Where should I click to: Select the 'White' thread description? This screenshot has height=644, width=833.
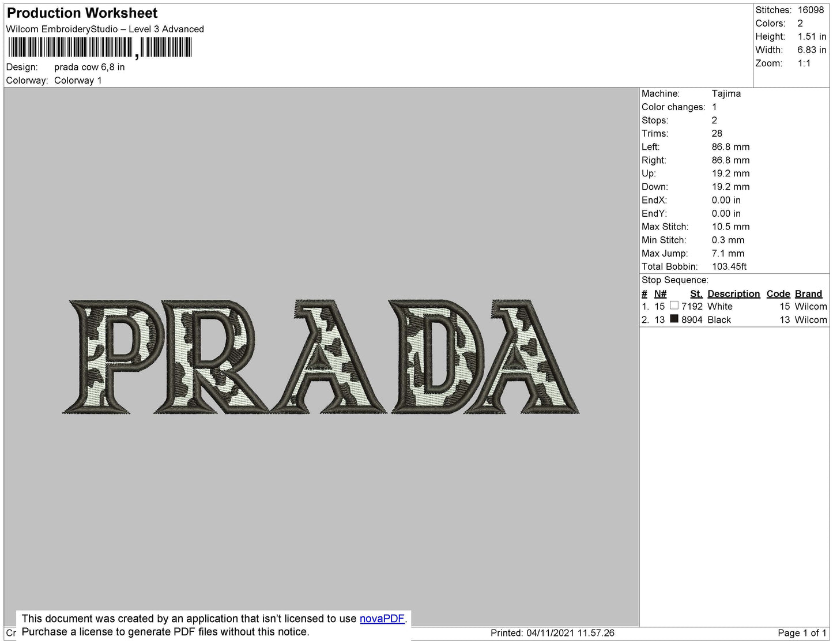point(720,306)
